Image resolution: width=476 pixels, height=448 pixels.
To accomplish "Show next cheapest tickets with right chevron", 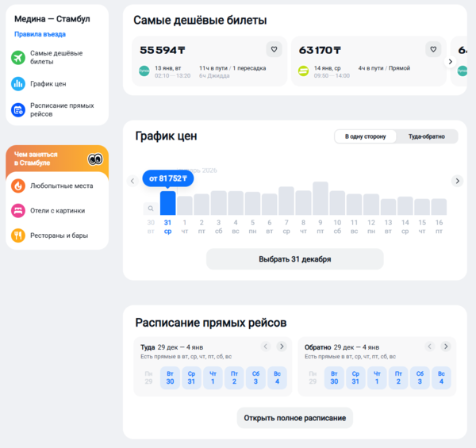I will pyautogui.click(x=451, y=62).
